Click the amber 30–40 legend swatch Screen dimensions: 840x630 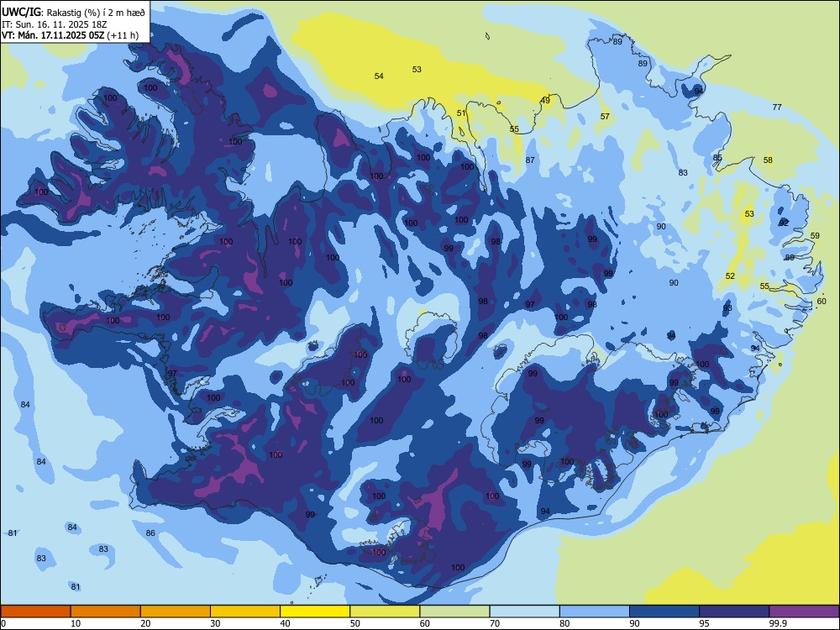(245, 612)
